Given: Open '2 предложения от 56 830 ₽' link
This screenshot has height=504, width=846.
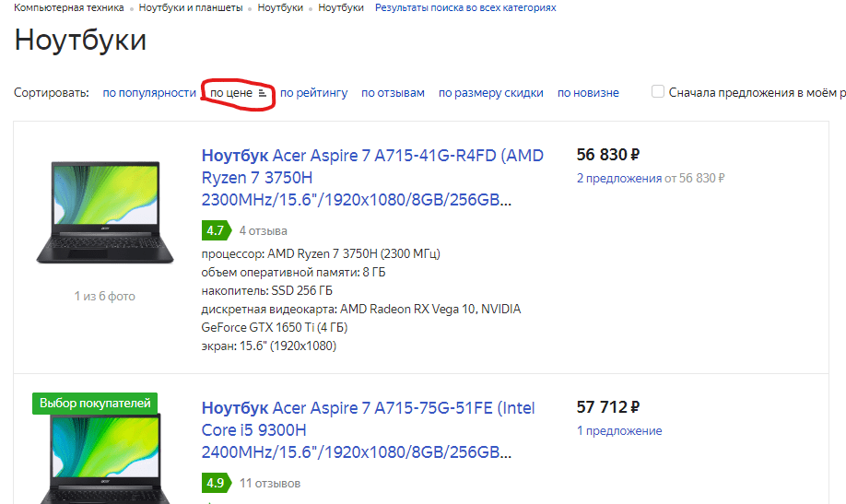Looking at the screenshot, I should pos(651,178).
